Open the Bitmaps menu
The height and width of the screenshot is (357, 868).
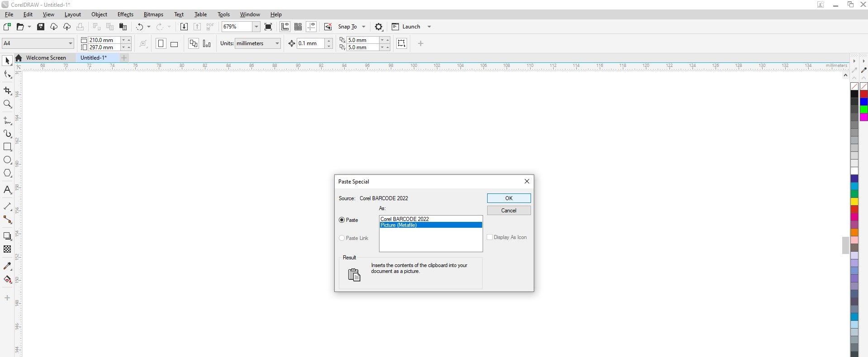(x=153, y=14)
